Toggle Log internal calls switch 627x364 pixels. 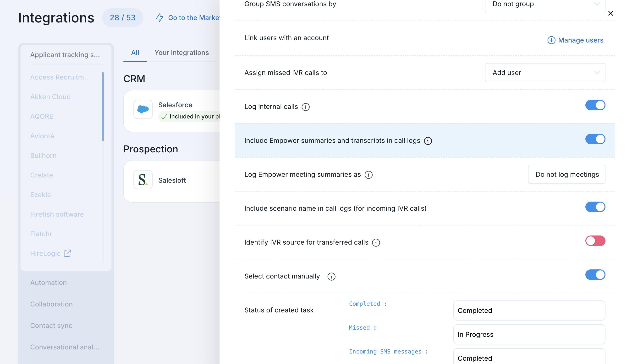tap(595, 105)
